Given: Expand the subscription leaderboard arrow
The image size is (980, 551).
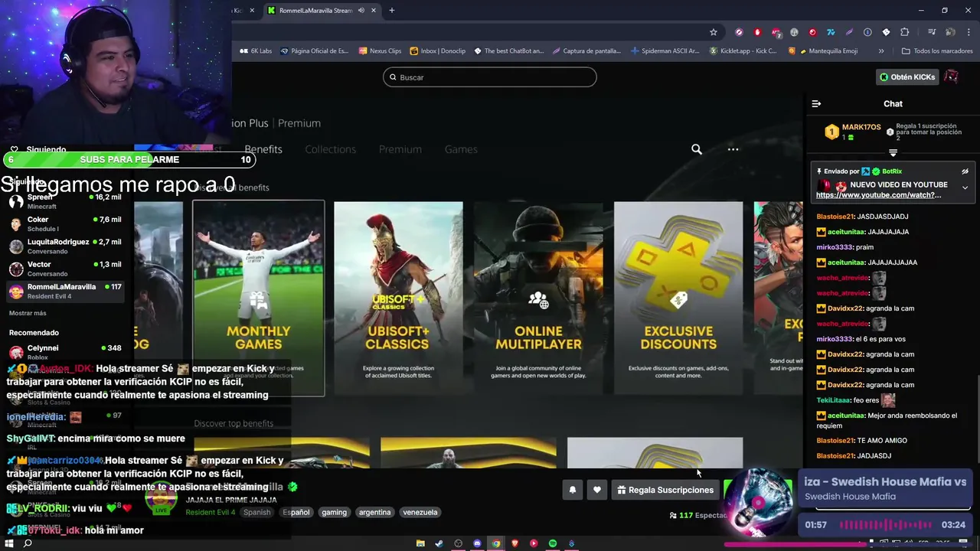Looking at the screenshot, I should [893, 153].
